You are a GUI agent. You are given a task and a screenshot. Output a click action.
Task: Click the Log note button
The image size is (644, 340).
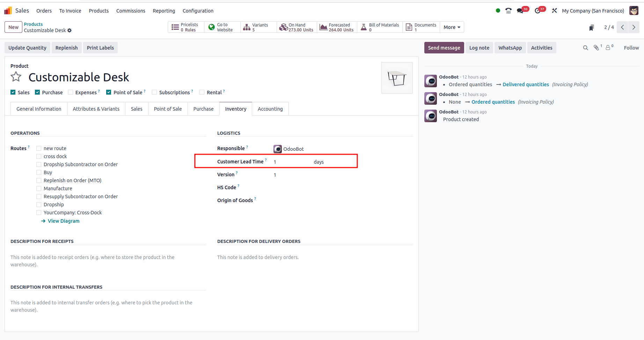(x=479, y=48)
